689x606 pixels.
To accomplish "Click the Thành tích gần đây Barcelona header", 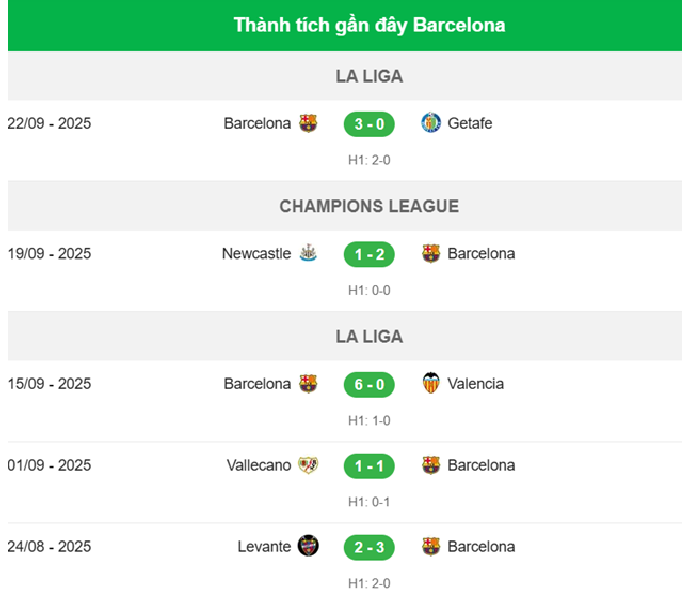I will pyautogui.click(x=369, y=25).
